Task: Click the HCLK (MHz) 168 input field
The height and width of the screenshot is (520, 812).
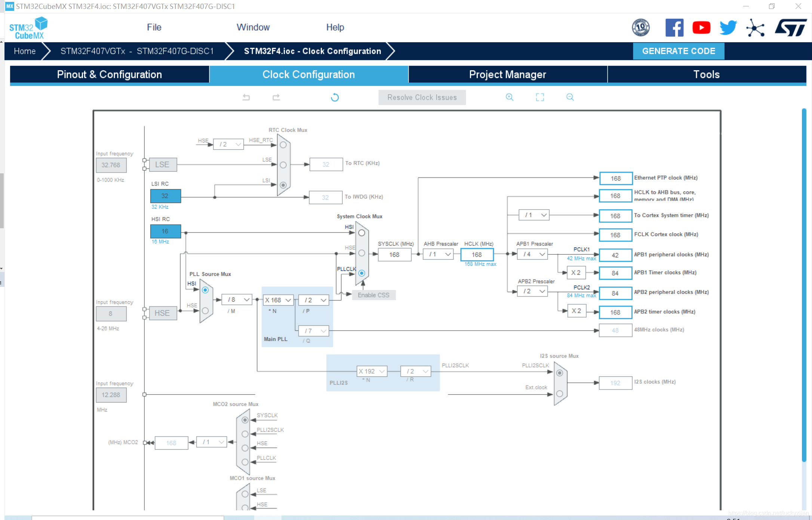Action: pyautogui.click(x=477, y=255)
